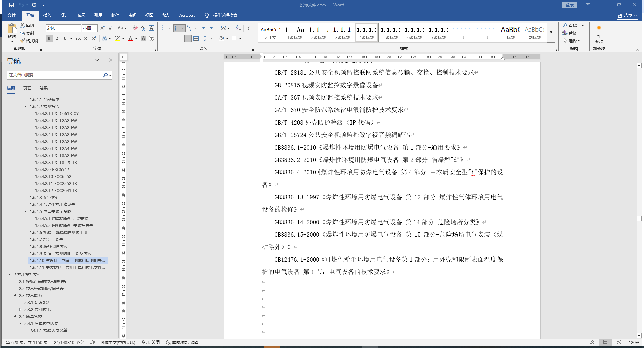Image resolution: width=644 pixels, height=348 pixels.
Task: Copy using the 复制 icon
Action: 27,33
